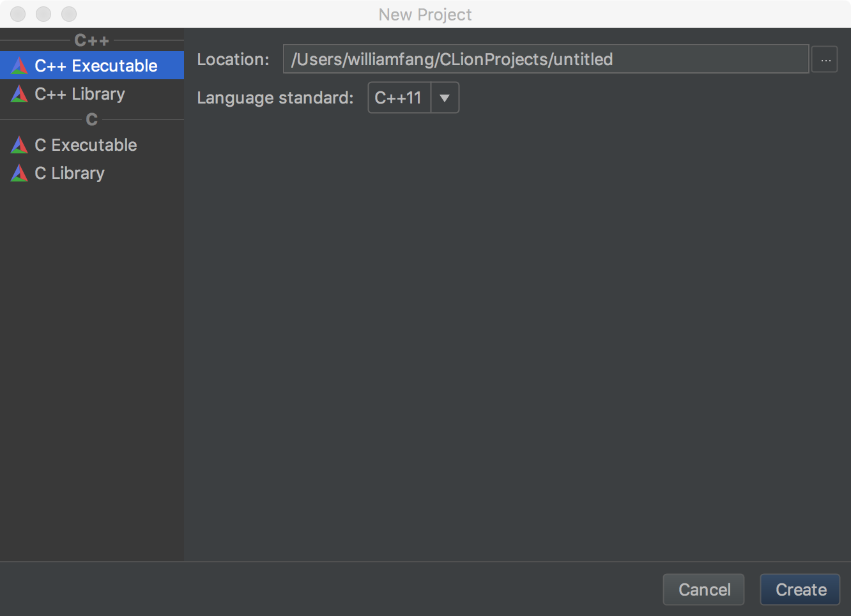Choose the C++ Library project type label
851x616 pixels.
80,94
